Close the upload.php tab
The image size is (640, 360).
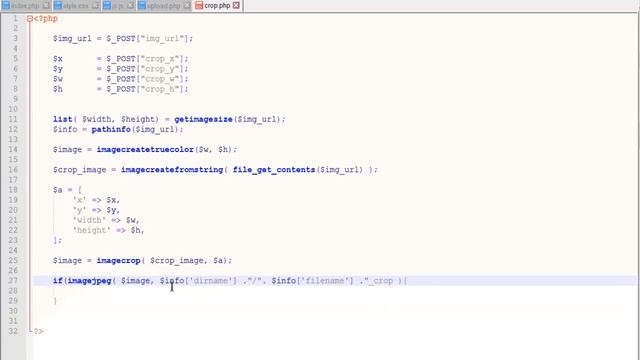(x=187, y=6)
